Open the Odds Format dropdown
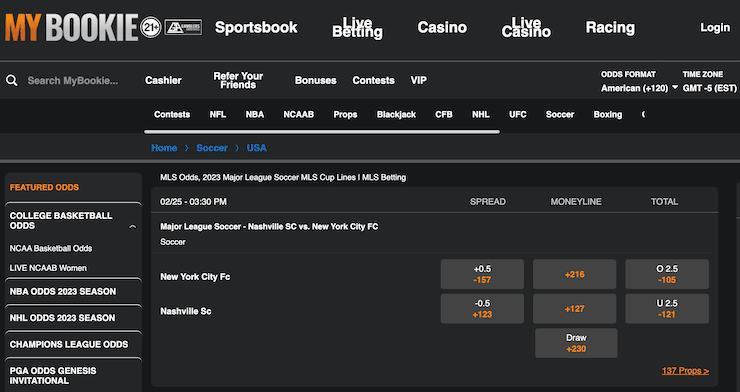Image resolution: width=740 pixels, height=392 pixels. tap(639, 88)
